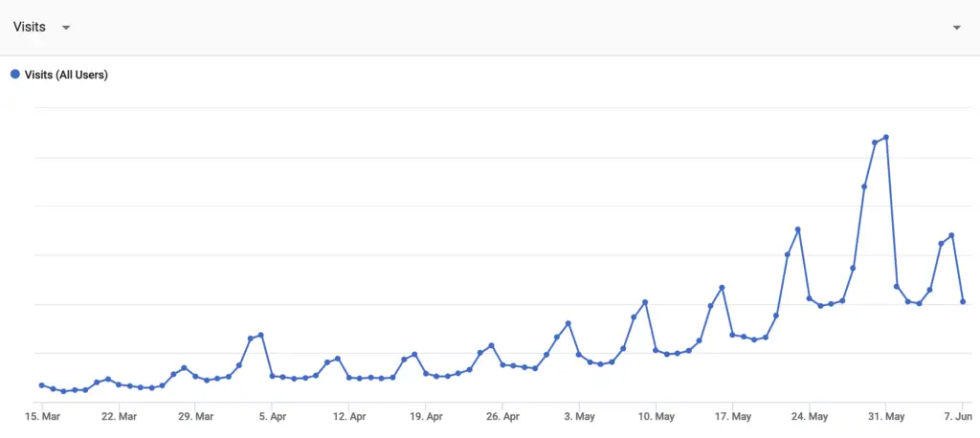Click the 7. Jun axis label
Screen dimensions: 980x438
click(x=958, y=417)
